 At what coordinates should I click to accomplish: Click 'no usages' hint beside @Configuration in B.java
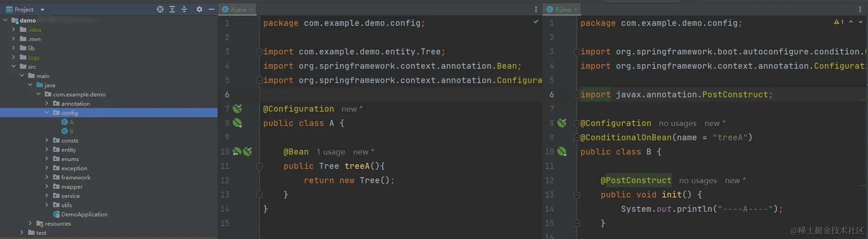pyautogui.click(x=677, y=123)
